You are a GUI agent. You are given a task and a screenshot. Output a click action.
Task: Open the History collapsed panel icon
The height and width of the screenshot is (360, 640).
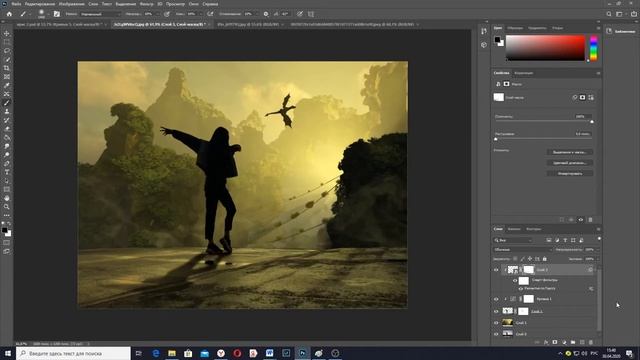point(484,31)
